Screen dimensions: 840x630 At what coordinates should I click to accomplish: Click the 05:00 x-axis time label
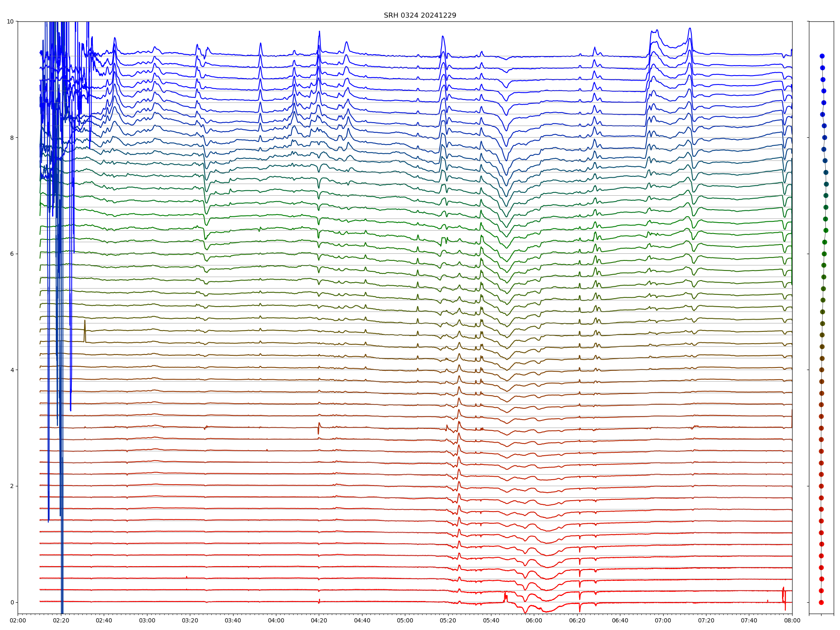click(405, 620)
